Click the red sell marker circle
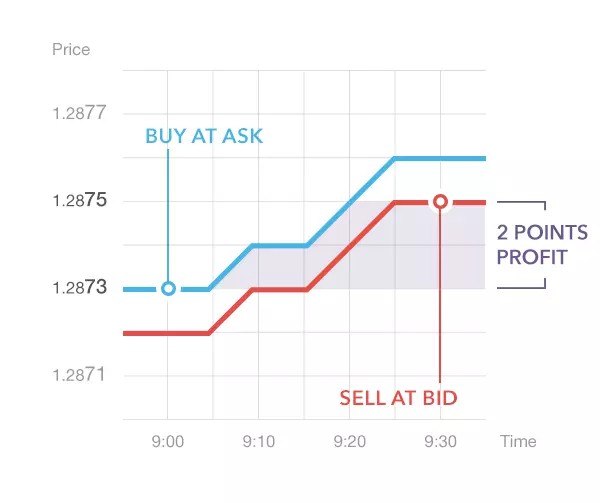Screen dimensions: 600x503 click(439, 202)
